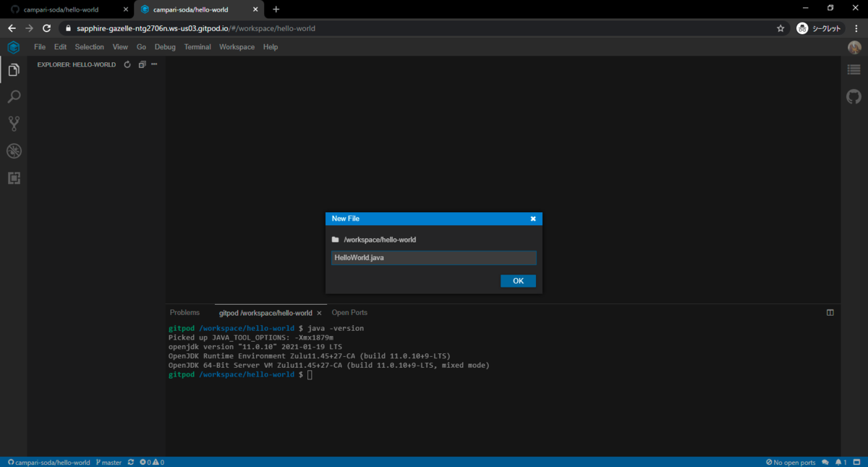Open the File menu
Viewport: 868px width, 467px height.
(40, 47)
